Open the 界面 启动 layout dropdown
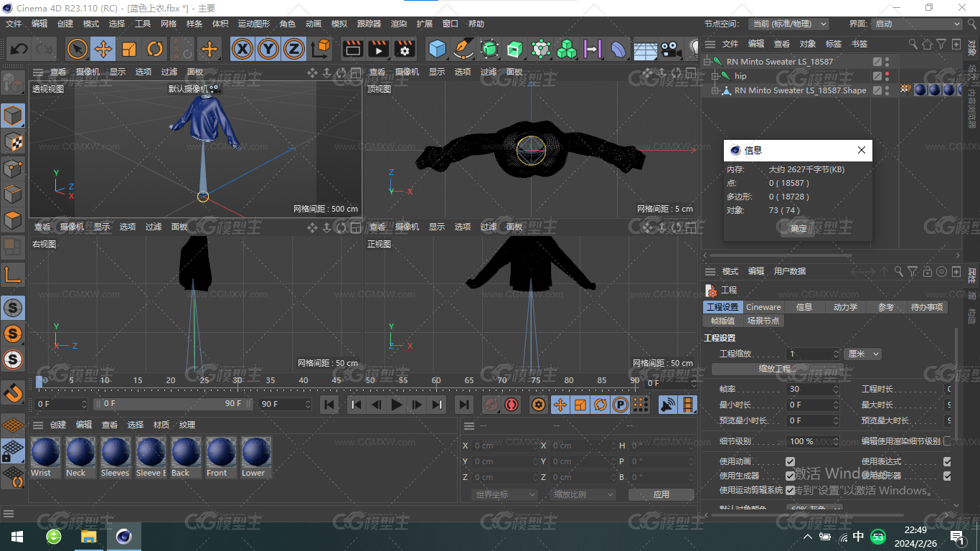Viewport: 980px width, 551px height. 916,24
